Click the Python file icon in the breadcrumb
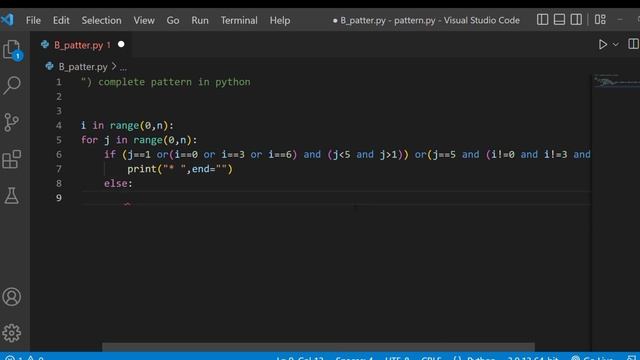The image size is (640, 360). (x=49, y=66)
